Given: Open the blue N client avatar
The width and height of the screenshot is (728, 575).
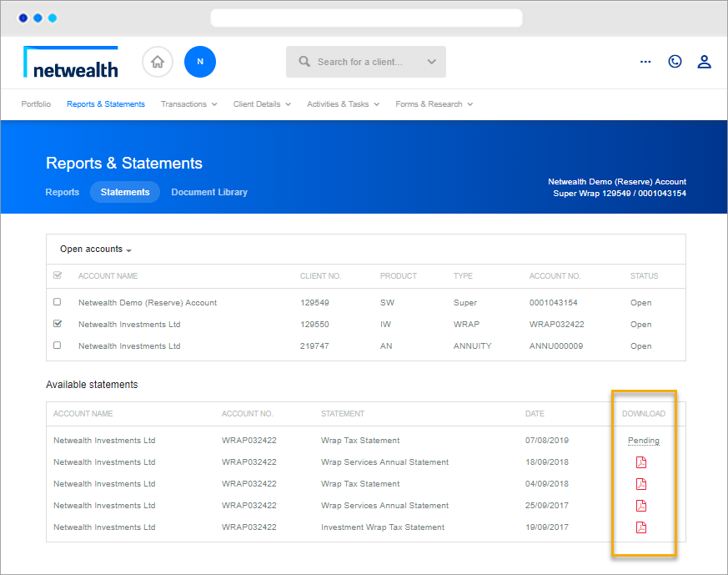Looking at the screenshot, I should [x=200, y=62].
